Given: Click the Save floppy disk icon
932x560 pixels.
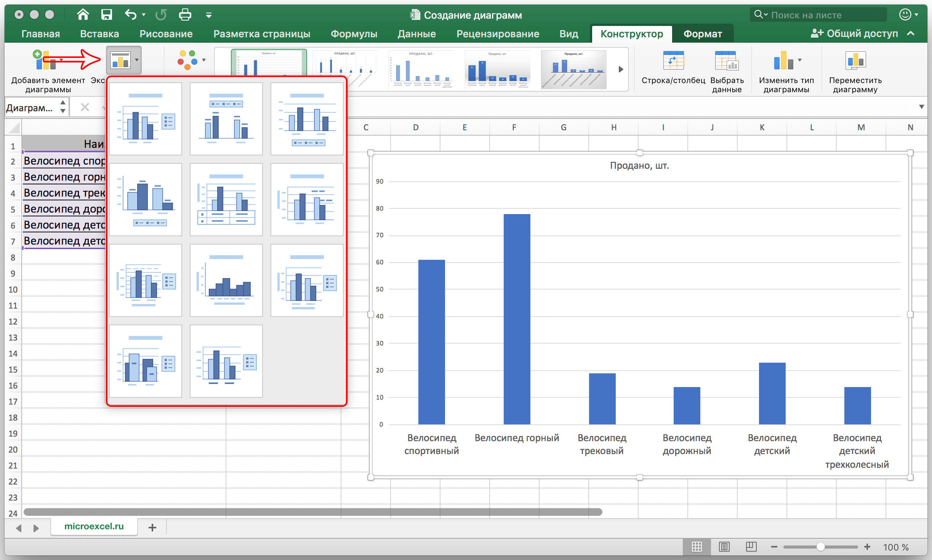Looking at the screenshot, I should pyautogui.click(x=106, y=15).
